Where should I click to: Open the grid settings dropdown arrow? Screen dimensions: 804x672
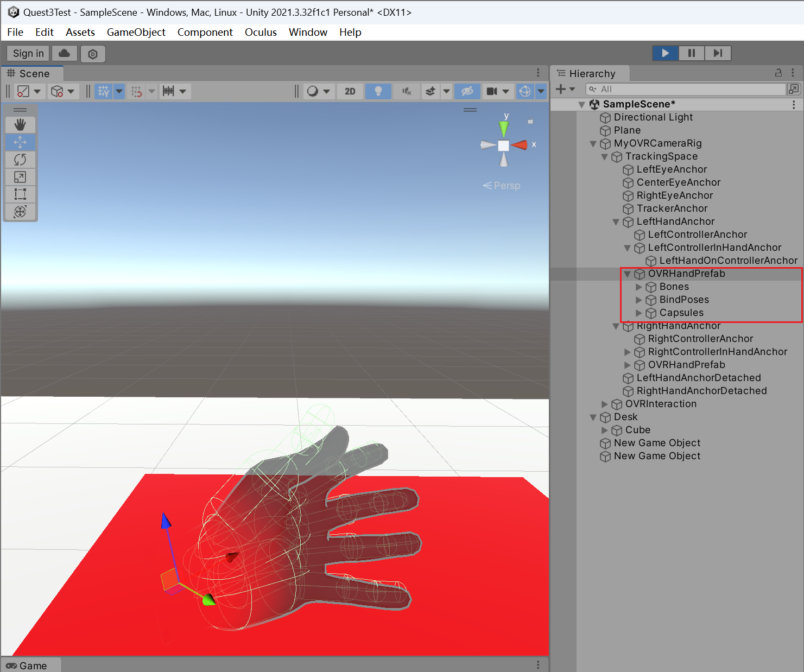pyautogui.click(x=119, y=91)
